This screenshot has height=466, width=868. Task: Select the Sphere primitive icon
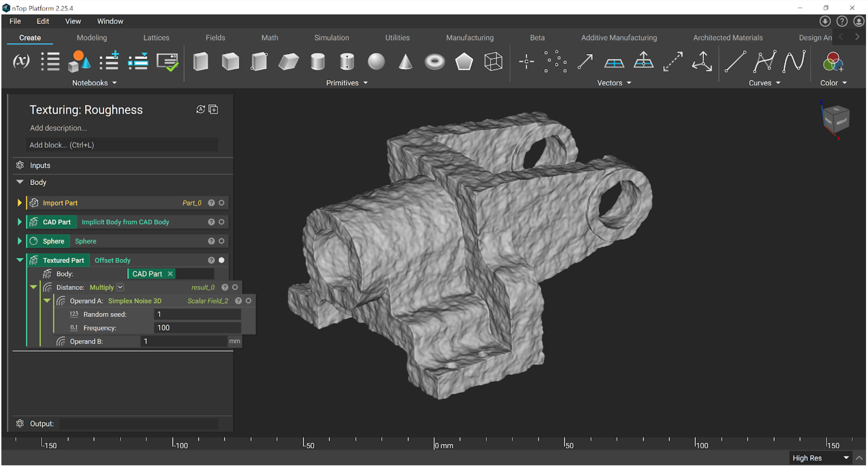pyautogui.click(x=376, y=62)
